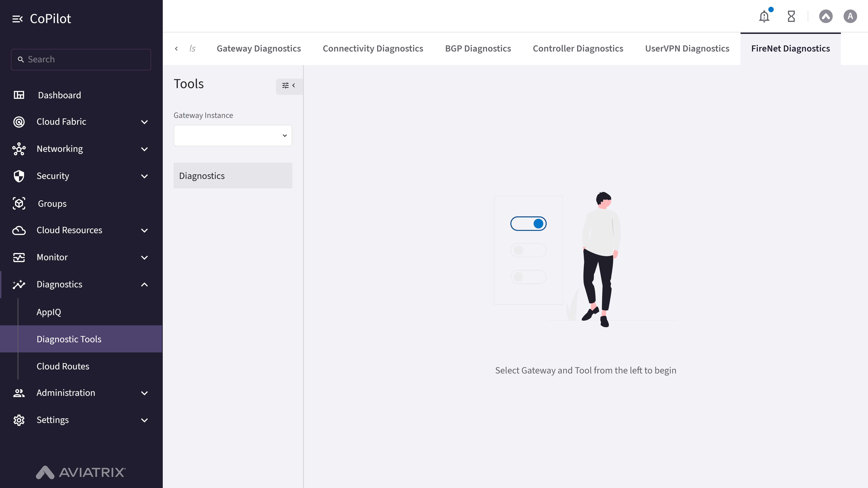Screen dimensions: 868x488
Task: Click the search magnifier icon
Action: 21,60
